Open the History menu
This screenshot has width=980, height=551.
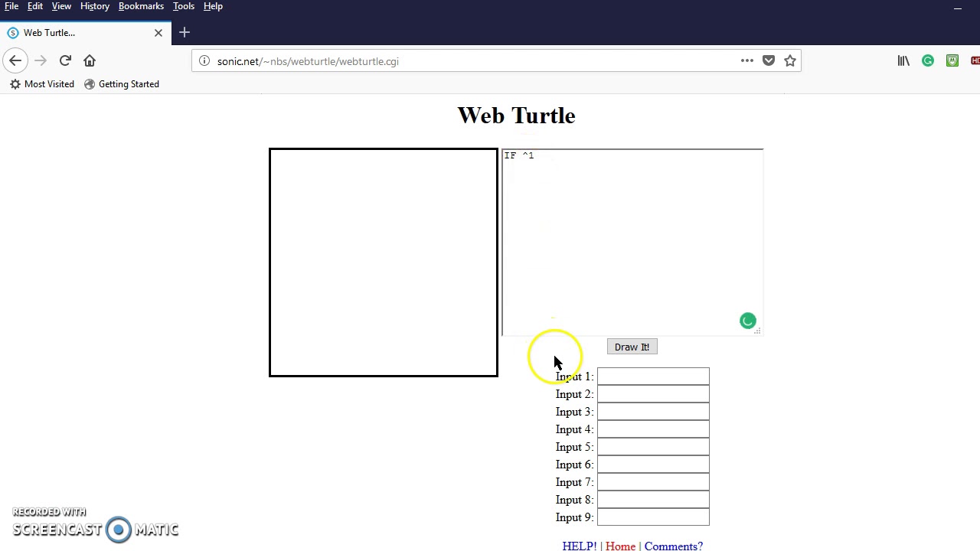click(x=95, y=6)
